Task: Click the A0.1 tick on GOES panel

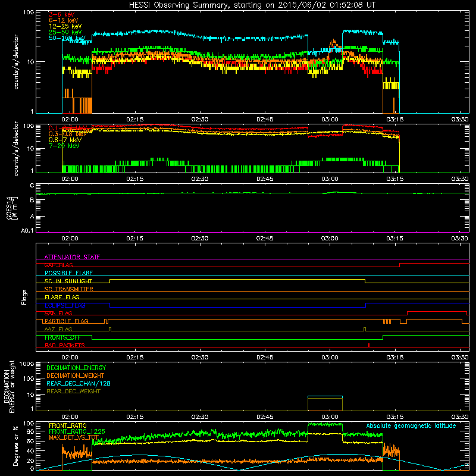Action: coord(27,230)
